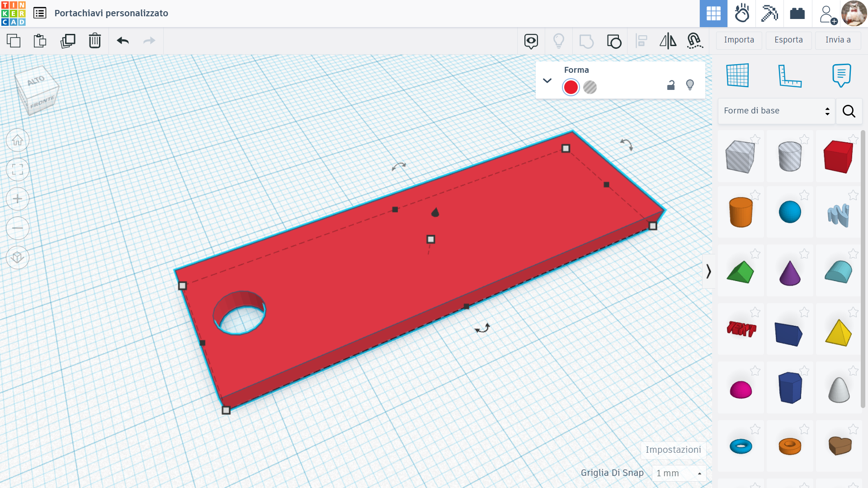Favorite the red box with star
Viewport: 868px width, 488px height.
click(x=853, y=139)
